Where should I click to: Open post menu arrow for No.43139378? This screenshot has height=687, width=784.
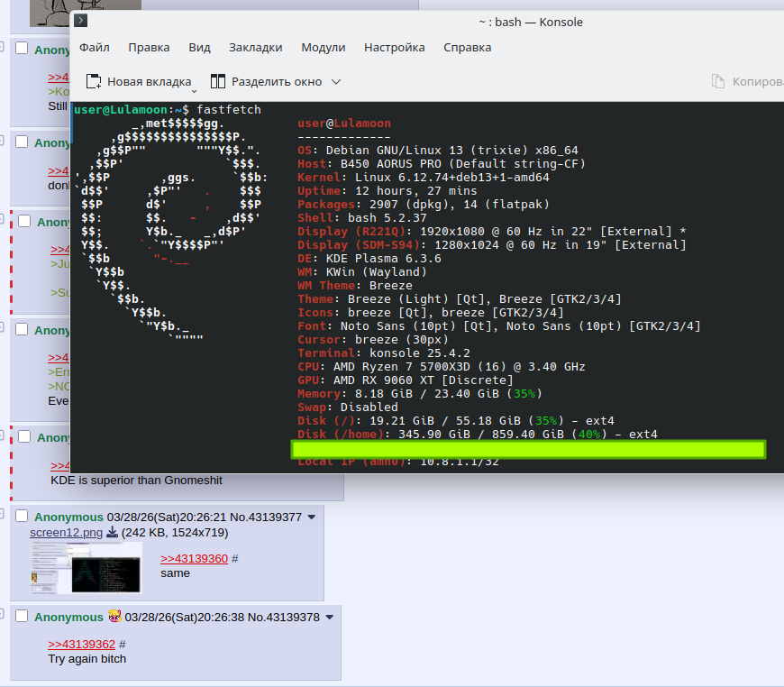(x=330, y=618)
